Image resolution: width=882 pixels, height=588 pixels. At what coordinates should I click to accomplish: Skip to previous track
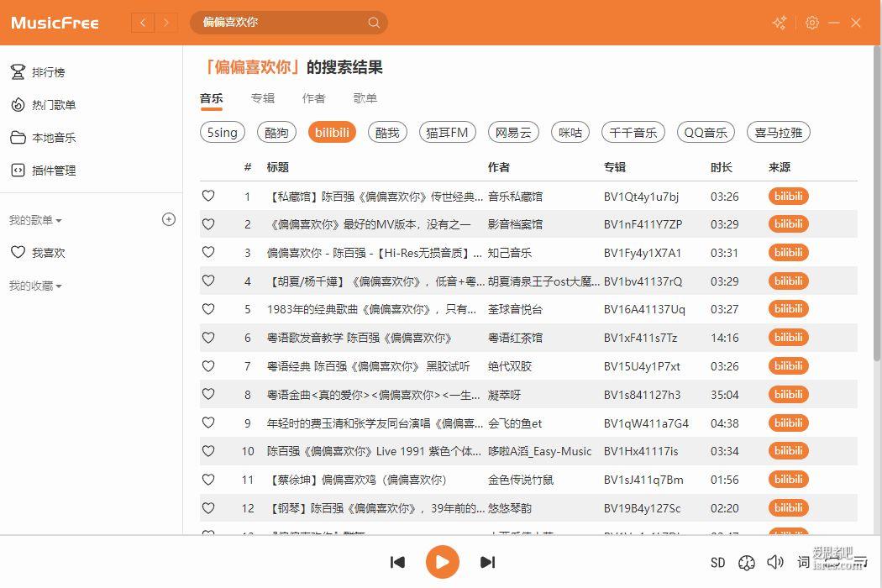[x=397, y=562]
